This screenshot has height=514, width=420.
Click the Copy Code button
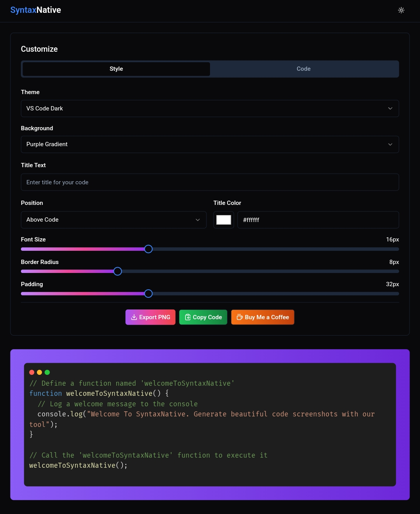203,317
